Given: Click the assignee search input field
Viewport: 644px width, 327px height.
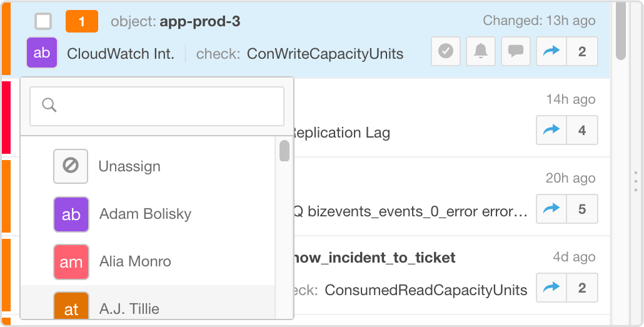Looking at the screenshot, I should click(157, 105).
